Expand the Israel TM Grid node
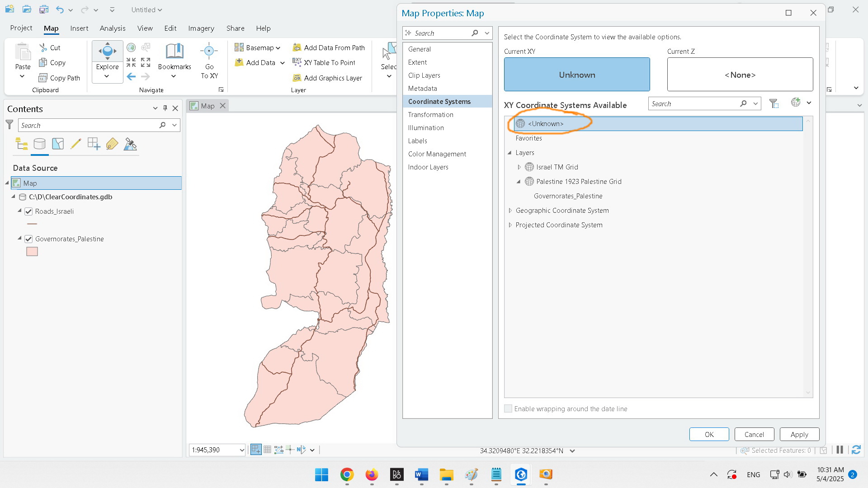This screenshot has height=488, width=868. coord(519,167)
